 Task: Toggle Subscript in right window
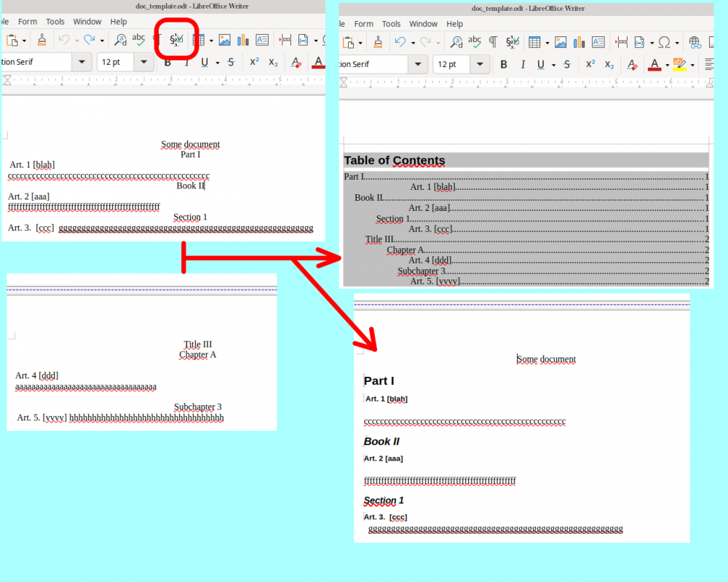tap(609, 65)
